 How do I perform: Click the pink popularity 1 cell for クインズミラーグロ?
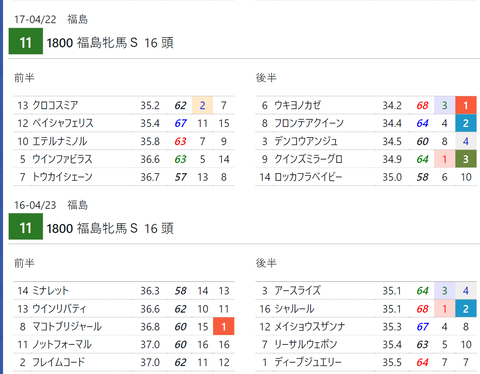tap(444, 159)
